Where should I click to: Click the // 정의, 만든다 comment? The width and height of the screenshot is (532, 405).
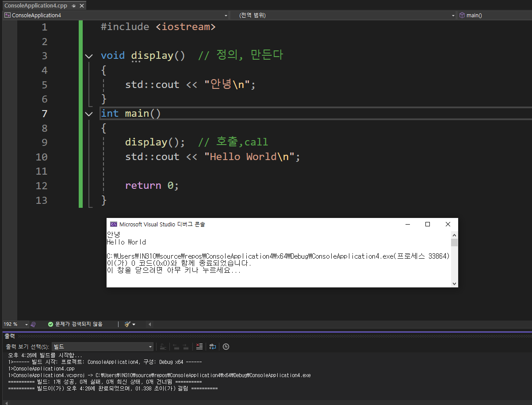(x=241, y=56)
